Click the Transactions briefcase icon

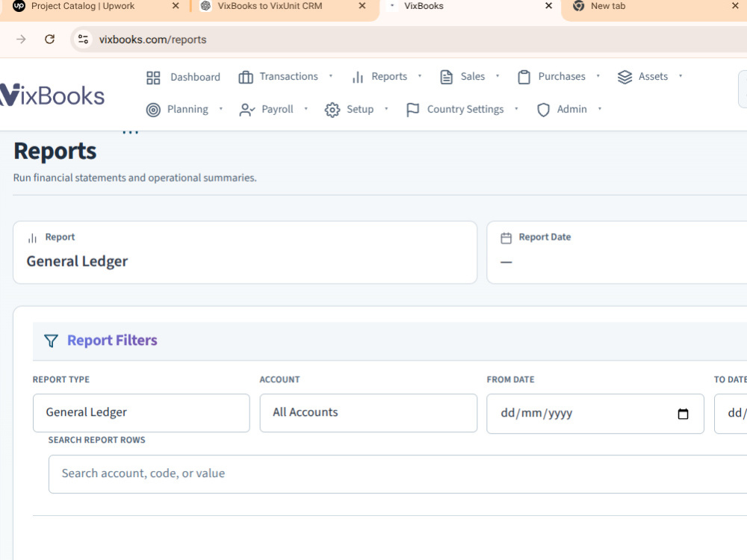(x=245, y=77)
